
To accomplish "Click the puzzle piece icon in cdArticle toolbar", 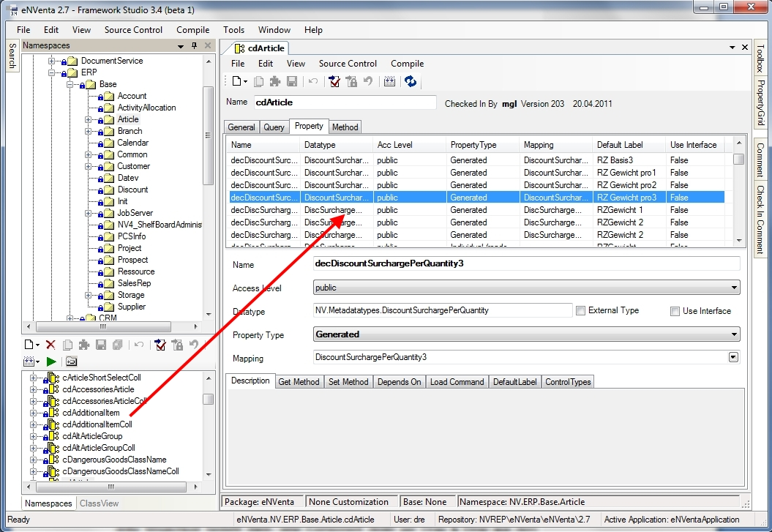I will pos(275,81).
